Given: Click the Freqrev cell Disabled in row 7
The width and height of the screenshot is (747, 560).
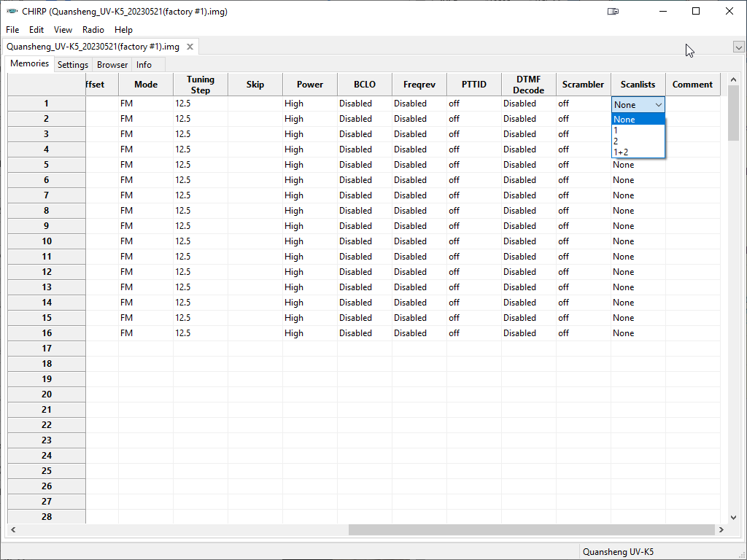Looking at the screenshot, I should (x=419, y=195).
